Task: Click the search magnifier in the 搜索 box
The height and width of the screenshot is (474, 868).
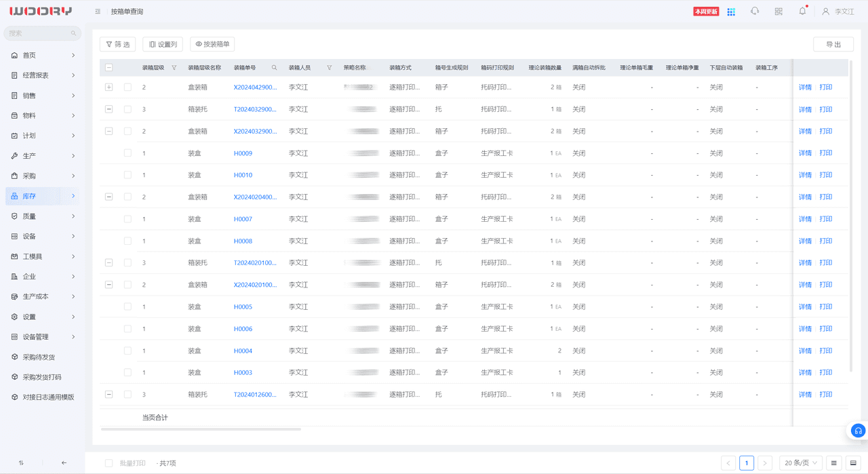Action: 73,33
